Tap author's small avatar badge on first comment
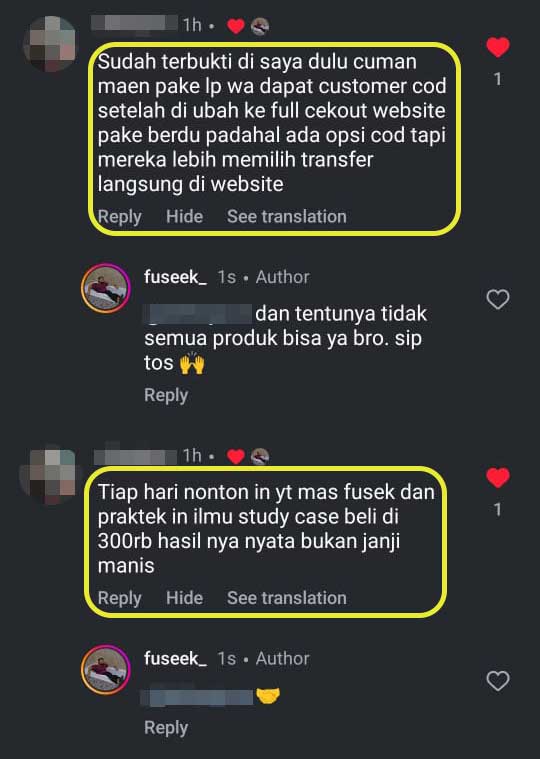Viewport: 540px width, 759px height. pyautogui.click(x=260, y=26)
